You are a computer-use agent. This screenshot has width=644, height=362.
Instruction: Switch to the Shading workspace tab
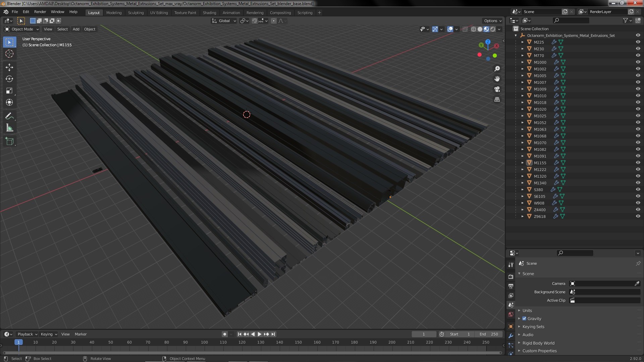(209, 13)
